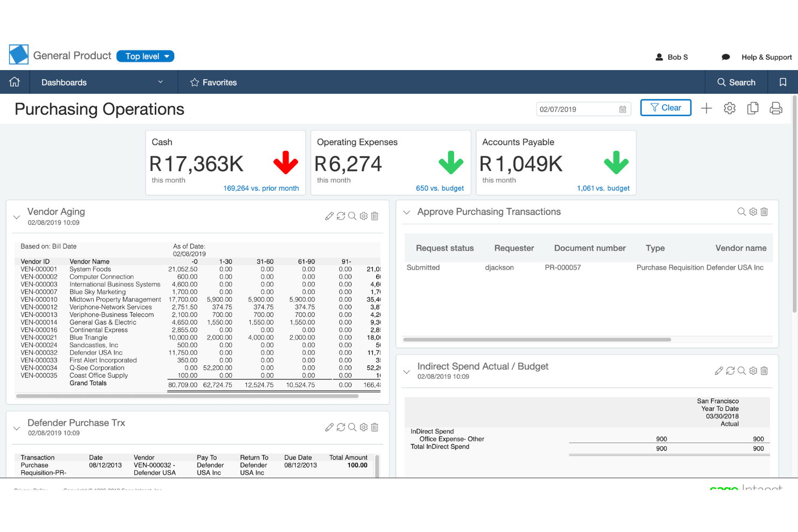Open the bookmark icon next to Search
Screen dimensions: 798x532
point(782,82)
